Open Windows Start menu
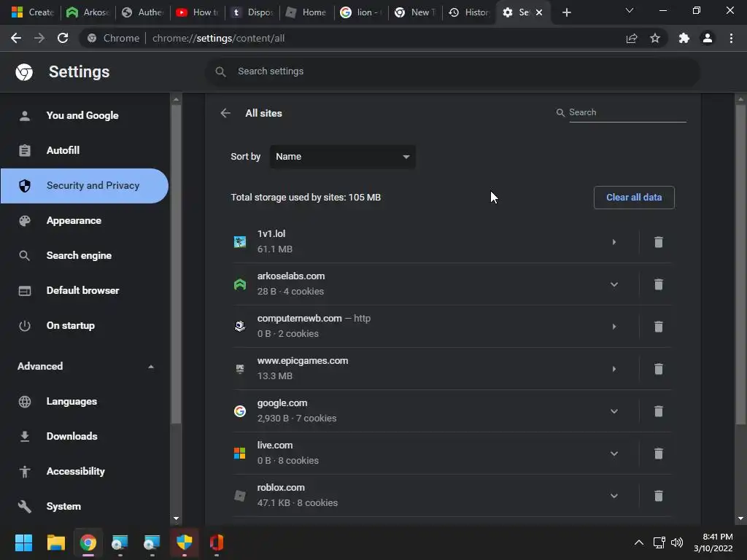The image size is (747, 560). tap(23, 542)
